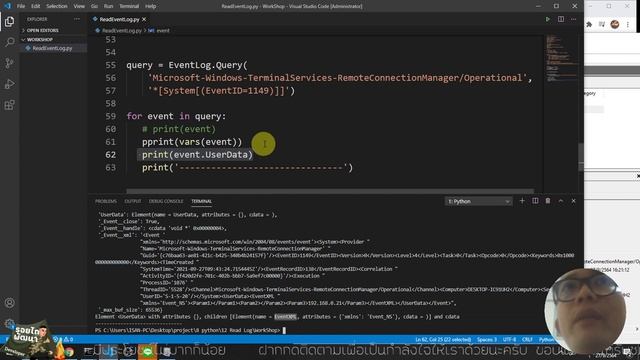
Task: Open editor More Actions ellipsis menu
Action: point(573,19)
